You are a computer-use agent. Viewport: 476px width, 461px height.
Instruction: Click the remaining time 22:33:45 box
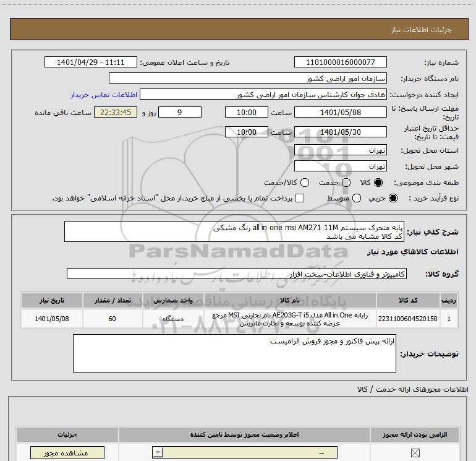[x=116, y=112]
